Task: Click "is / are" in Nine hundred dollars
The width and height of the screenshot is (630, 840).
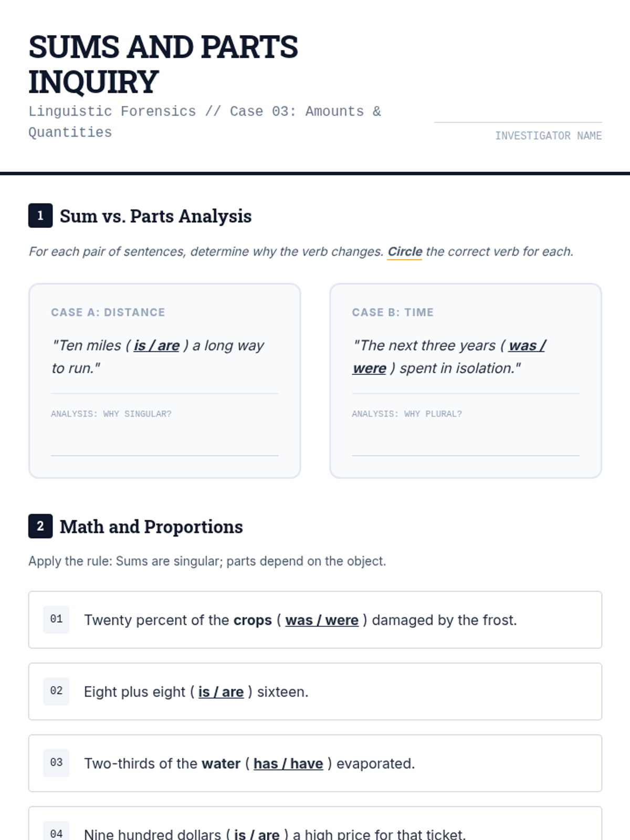Action: pos(257,834)
